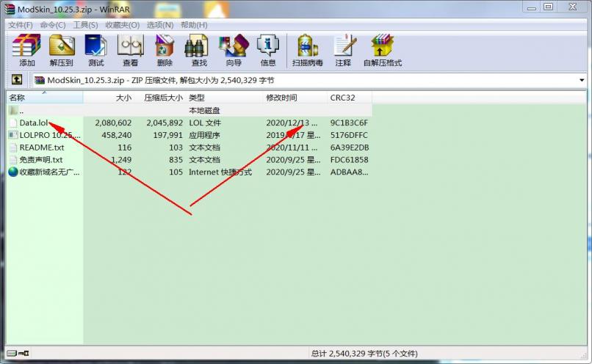Open the 文件(F) menu
592x364 pixels.
click(x=21, y=25)
